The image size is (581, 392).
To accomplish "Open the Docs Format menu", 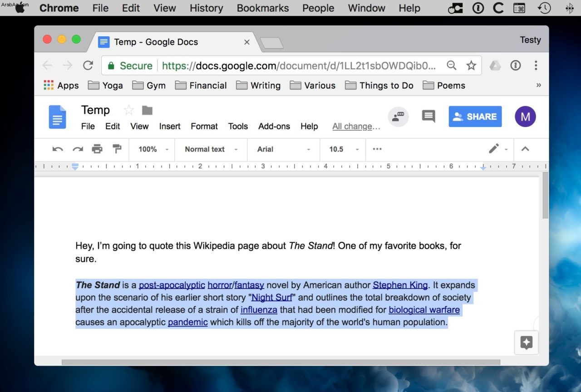I will tap(204, 126).
